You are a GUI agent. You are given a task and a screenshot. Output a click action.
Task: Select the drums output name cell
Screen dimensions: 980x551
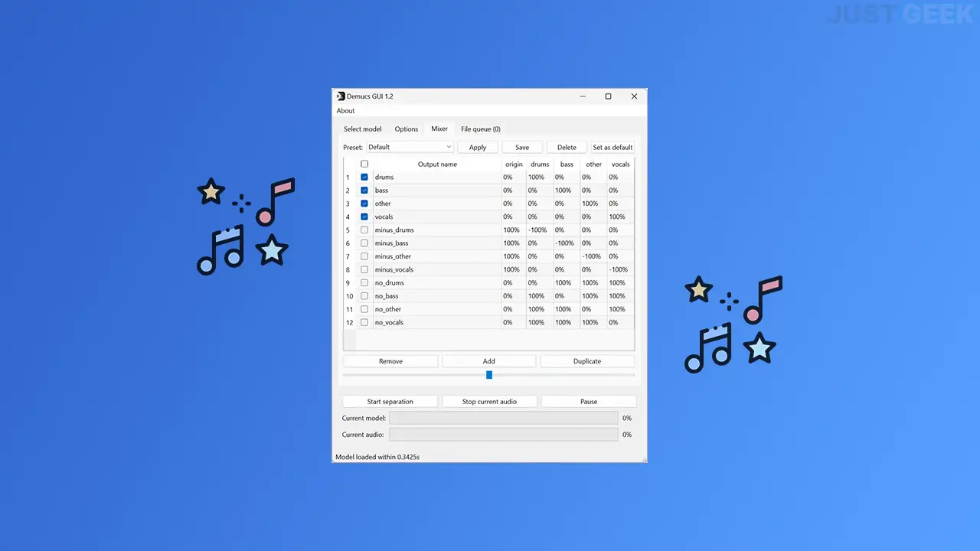coord(437,177)
